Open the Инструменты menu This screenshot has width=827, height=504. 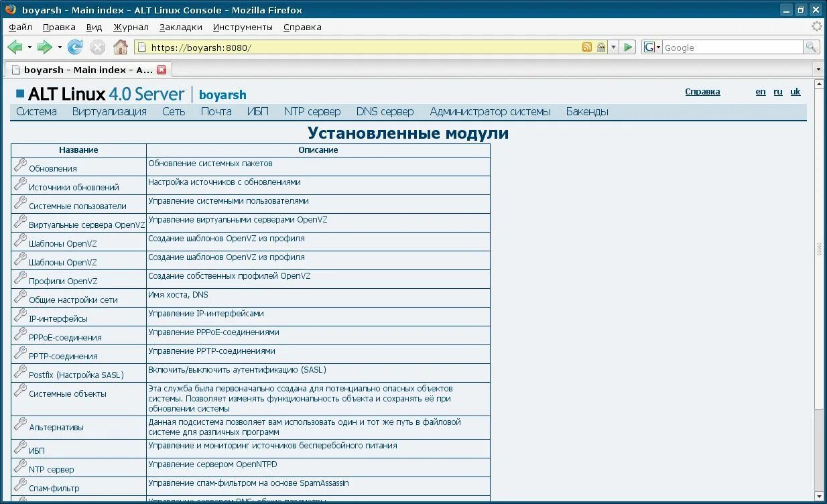(x=243, y=27)
